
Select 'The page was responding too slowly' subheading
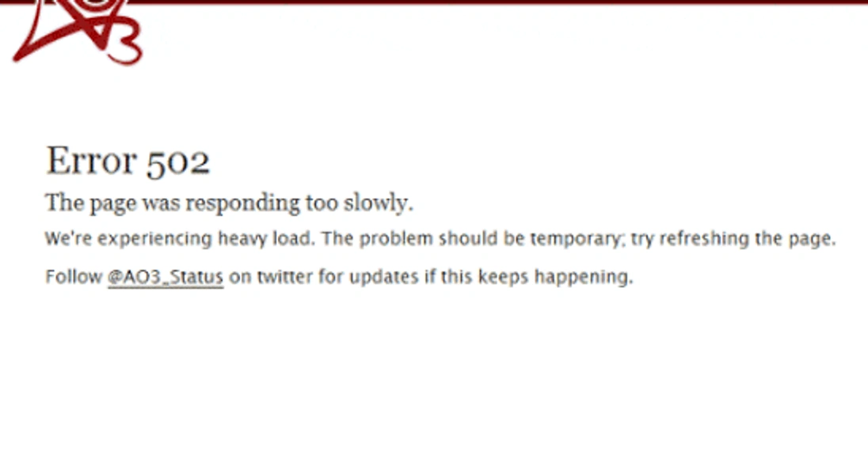pos(229,203)
